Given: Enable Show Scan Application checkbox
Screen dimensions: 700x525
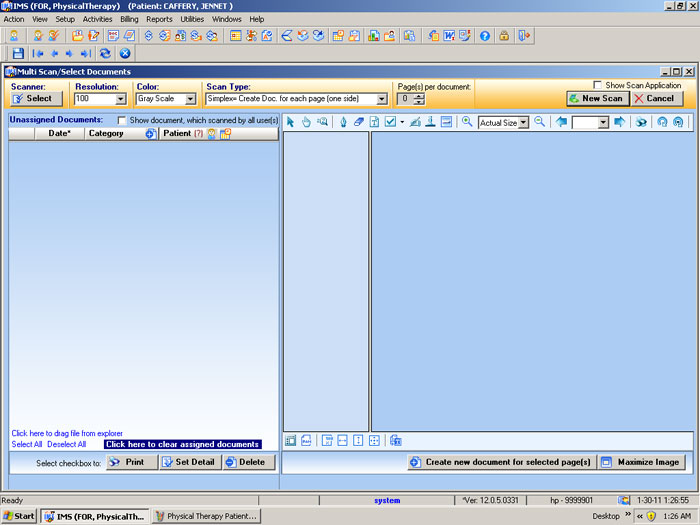Looking at the screenshot, I should click(597, 85).
